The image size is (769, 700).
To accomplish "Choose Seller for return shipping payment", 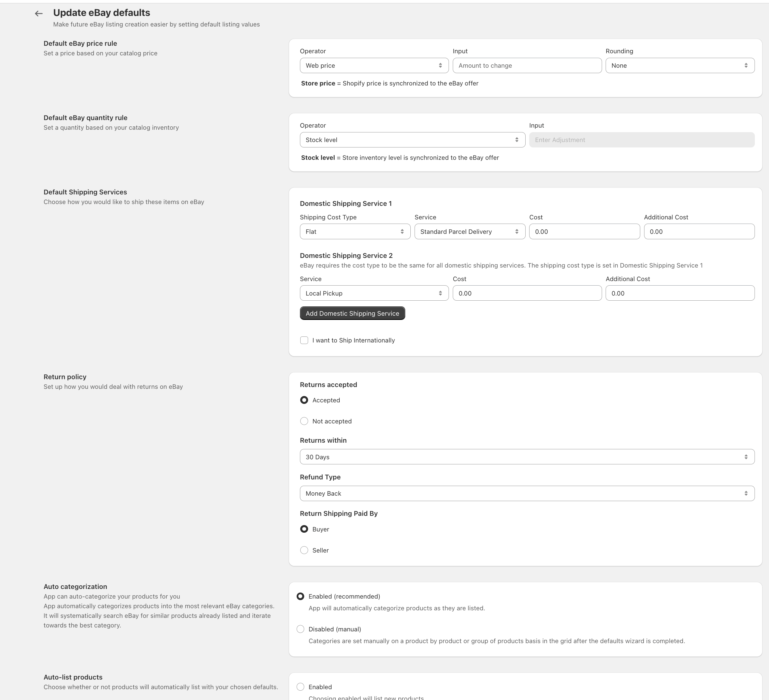I will 304,550.
